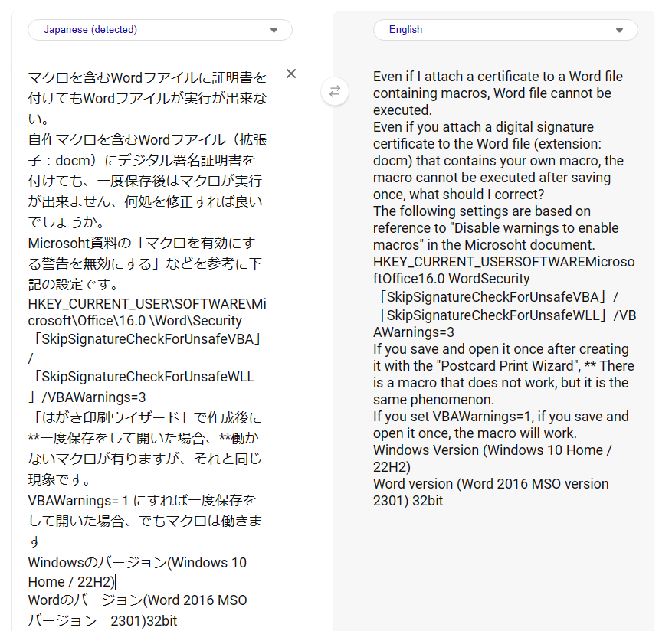This screenshot has height=631, width=672.
Task: Click the dropdown arrow next to "Japanese (detected)"
Action: [274, 29]
